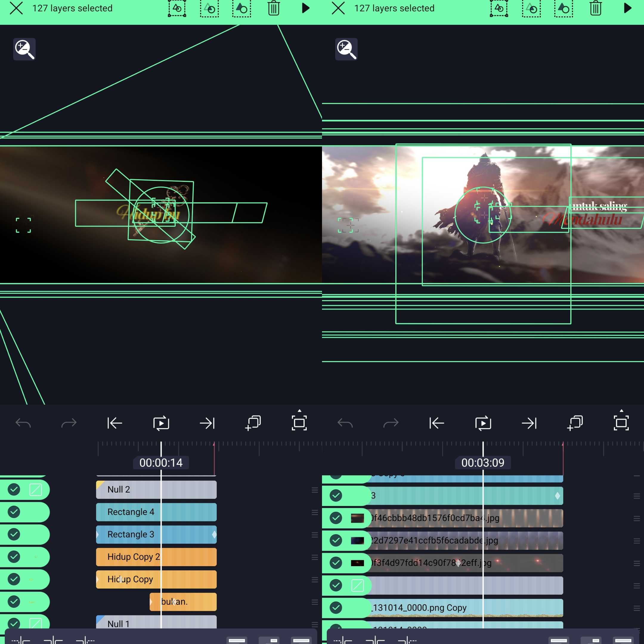Redo action in the right editor

coord(391,423)
